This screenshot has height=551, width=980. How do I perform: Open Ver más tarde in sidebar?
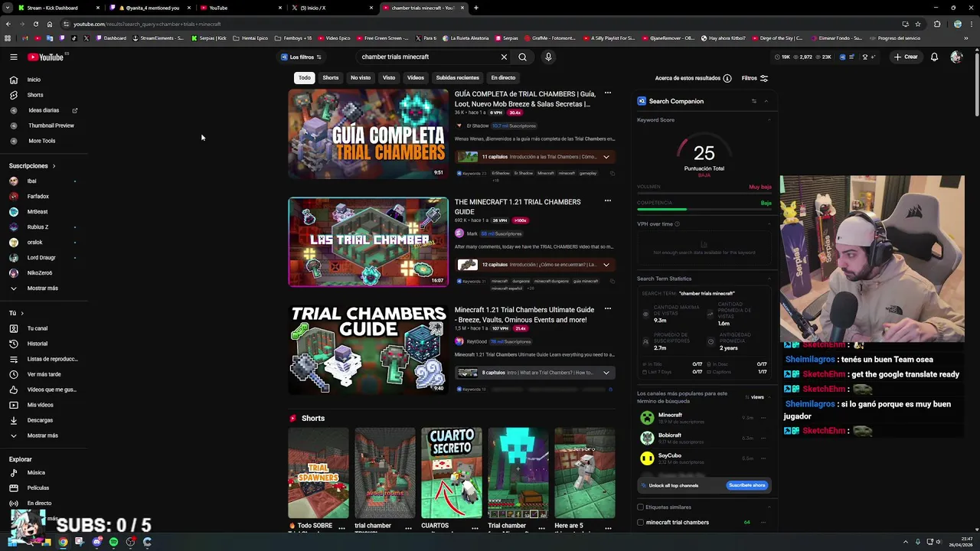coord(44,374)
